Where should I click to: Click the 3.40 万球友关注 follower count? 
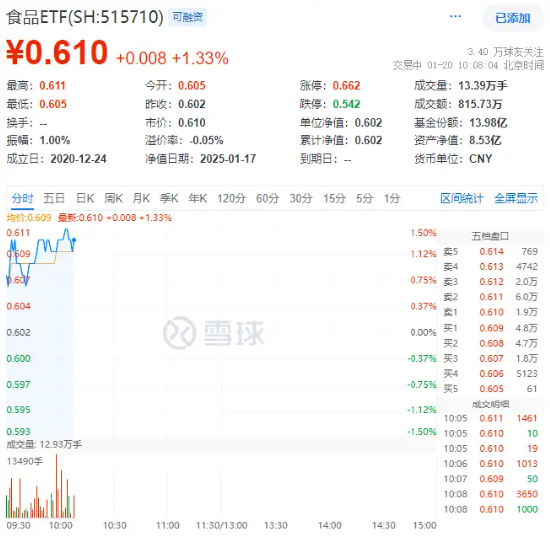[505, 52]
